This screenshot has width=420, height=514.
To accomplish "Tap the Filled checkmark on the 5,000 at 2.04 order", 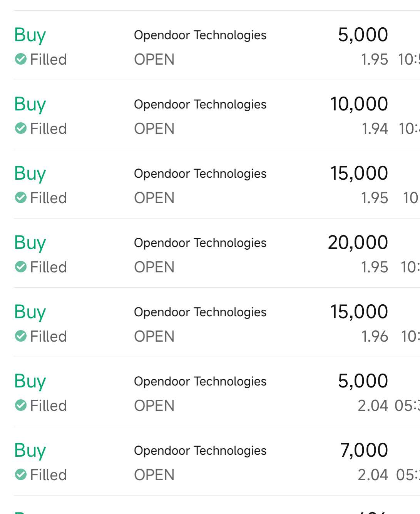I will (21, 406).
